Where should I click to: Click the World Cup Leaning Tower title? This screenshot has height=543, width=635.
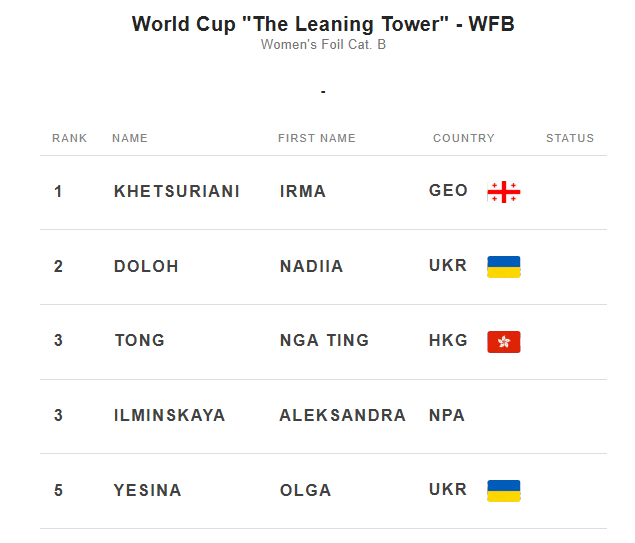323,24
